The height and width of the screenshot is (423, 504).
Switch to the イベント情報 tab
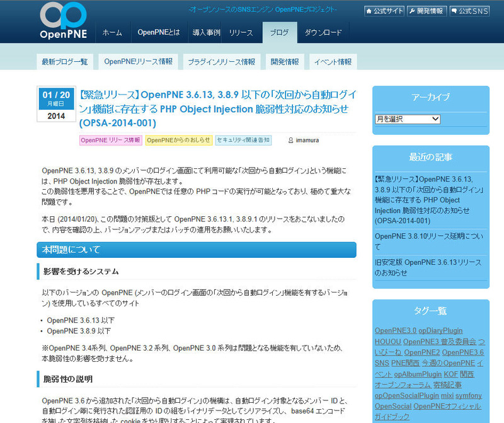(333, 62)
